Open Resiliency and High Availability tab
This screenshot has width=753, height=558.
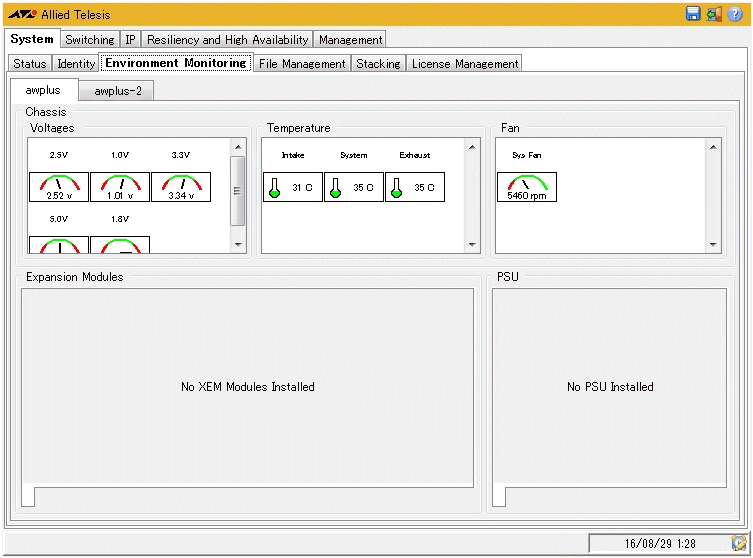(x=227, y=40)
